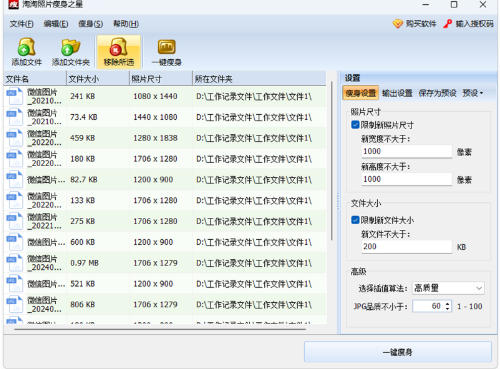Sort by the 文件大小 column header
Image resolution: width=500 pixels, height=369 pixels.
98,79
